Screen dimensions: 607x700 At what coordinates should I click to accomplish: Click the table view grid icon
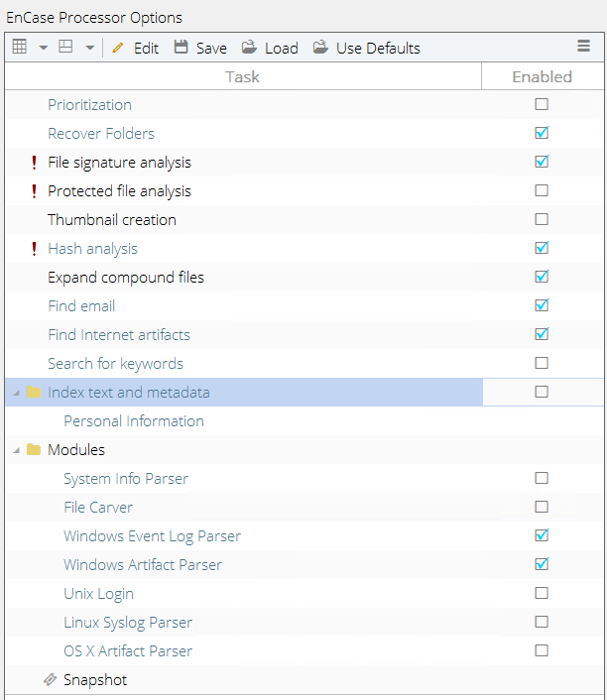pyautogui.click(x=20, y=47)
